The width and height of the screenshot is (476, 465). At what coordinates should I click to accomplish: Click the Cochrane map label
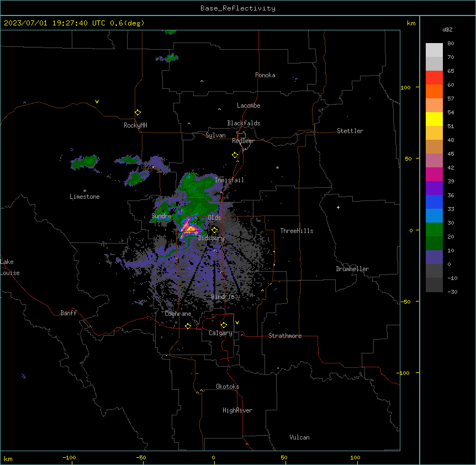point(178,314)
